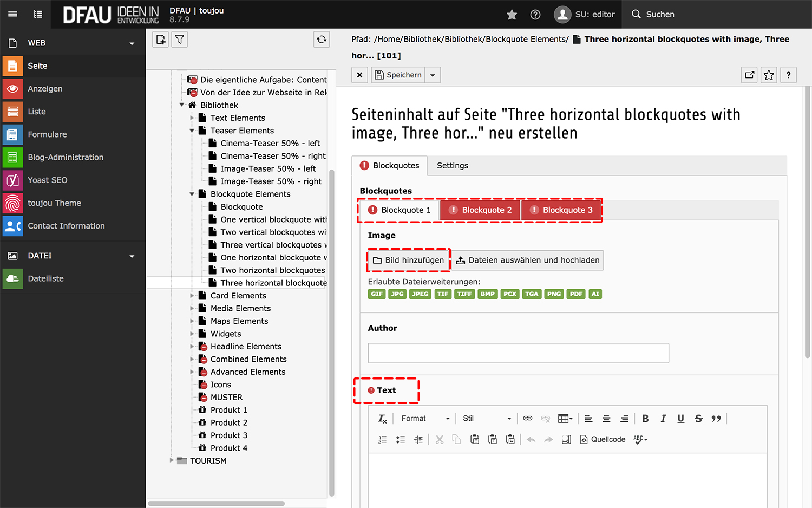The image size is (812, 508).
Task: Center text in editor
Action: click(x=606, y=419)
